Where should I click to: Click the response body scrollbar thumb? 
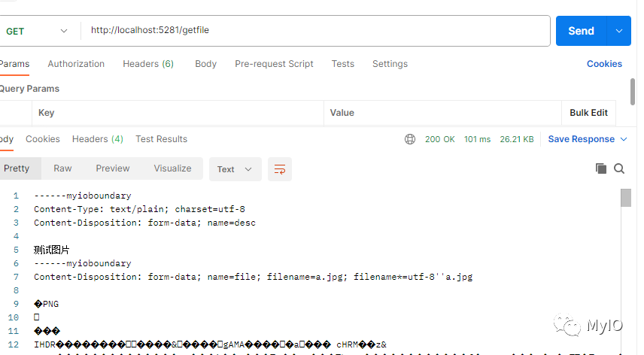pyautogui.click(x=626, y=198)
